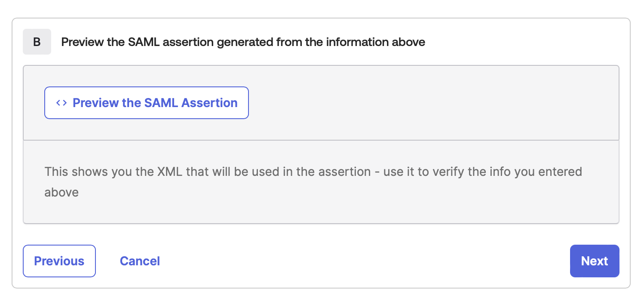Click Preview the SAML Assertion
The image size is (644, 301).
click(x=147, y=103)
